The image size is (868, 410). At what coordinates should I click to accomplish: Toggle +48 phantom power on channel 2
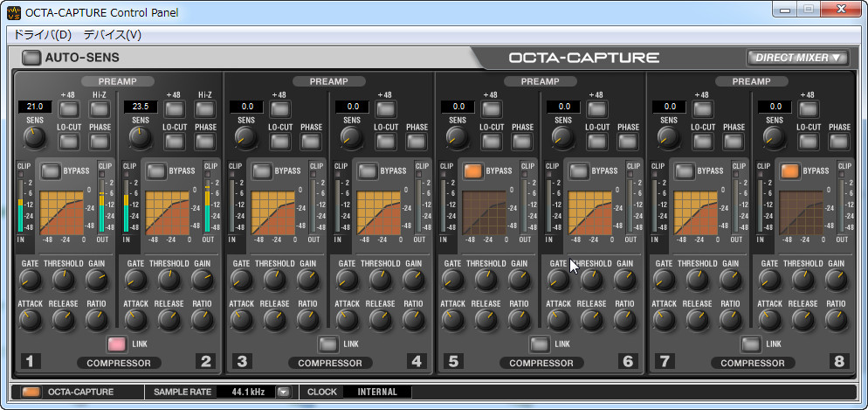176,108
